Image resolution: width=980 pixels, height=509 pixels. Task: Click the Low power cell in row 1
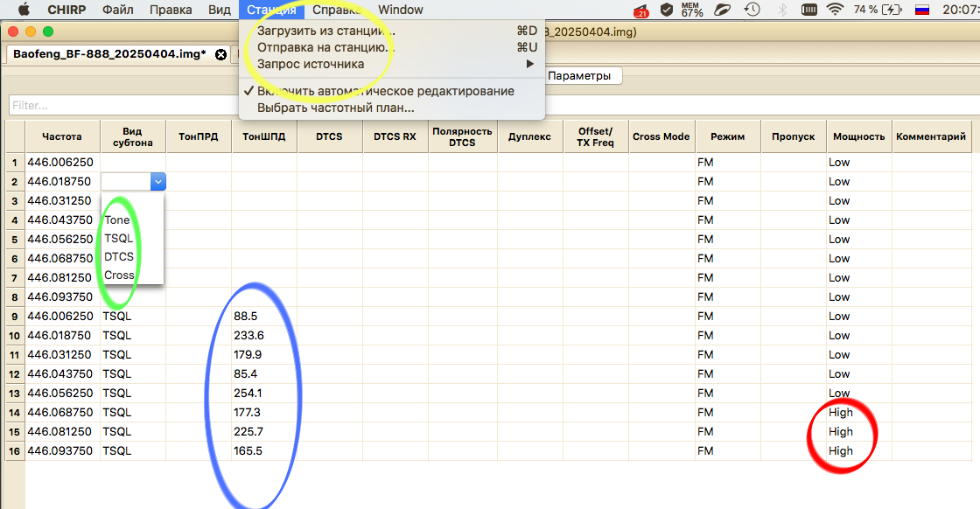tap(858, 163)
